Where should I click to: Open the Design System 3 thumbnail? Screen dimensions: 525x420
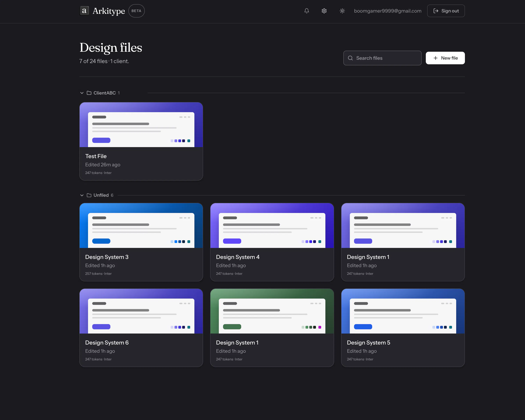coord(141,226)
